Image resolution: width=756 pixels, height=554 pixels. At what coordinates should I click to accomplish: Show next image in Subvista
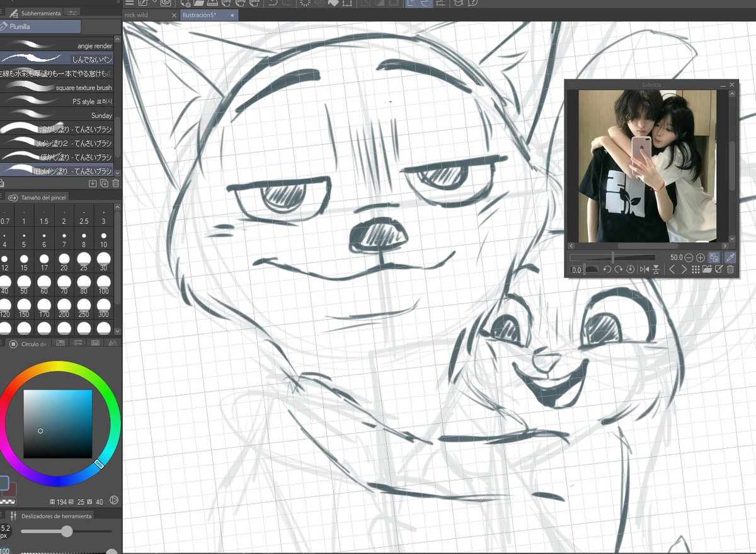pyautogui.click(x=684, y=269)
